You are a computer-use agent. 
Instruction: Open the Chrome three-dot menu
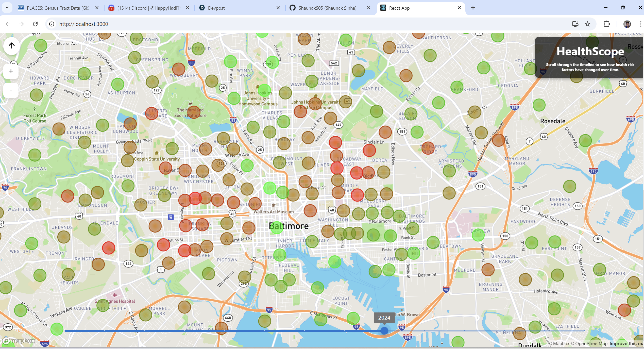point(640,24)
